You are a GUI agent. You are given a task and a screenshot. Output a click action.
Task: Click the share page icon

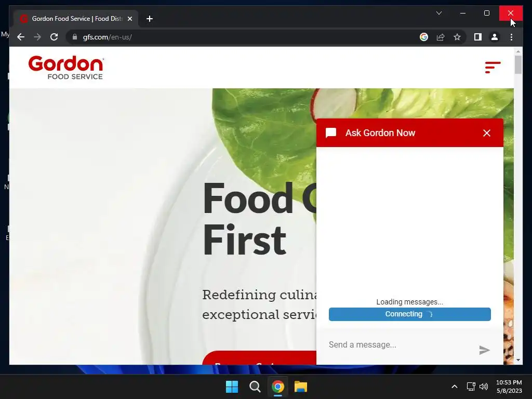tap(441, 37)
